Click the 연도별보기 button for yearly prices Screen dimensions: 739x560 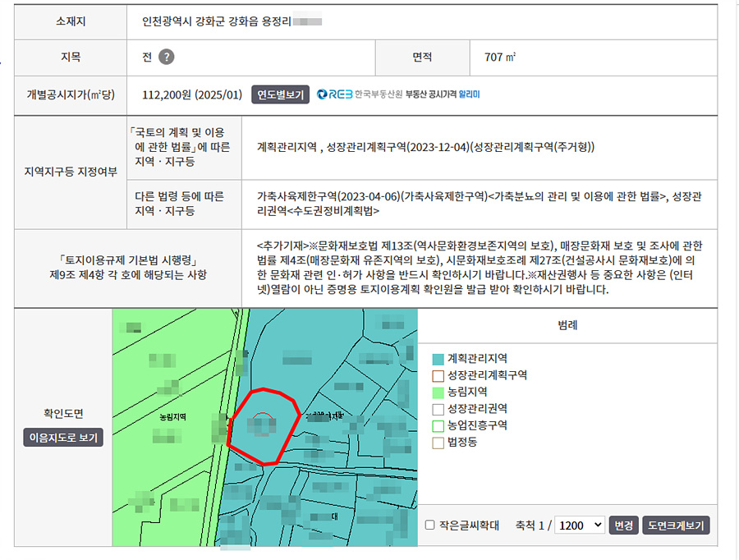(280, 94)
